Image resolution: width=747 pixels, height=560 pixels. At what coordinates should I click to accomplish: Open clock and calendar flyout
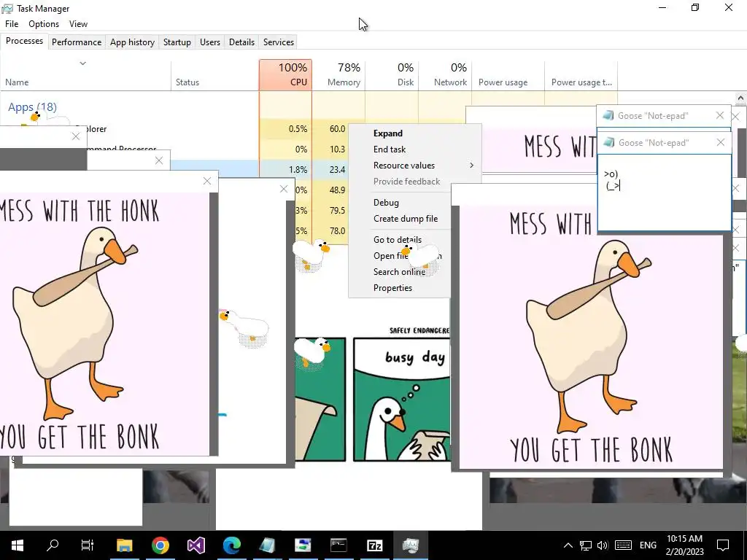pos(684,545)
